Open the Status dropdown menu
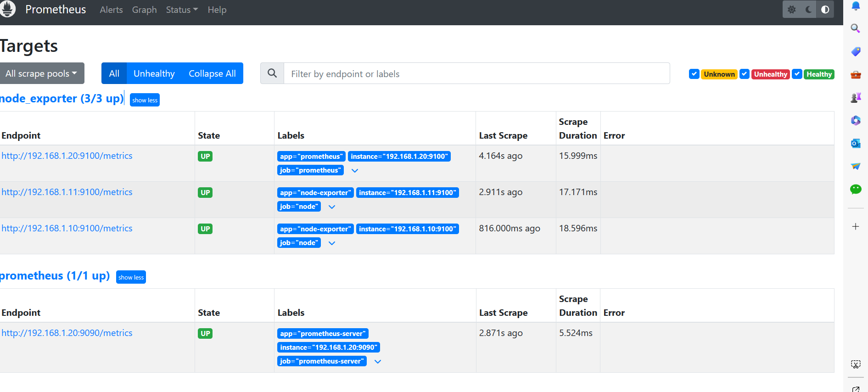This screenshot has width=868, height=392. pyautogui.click(x=182, y=10)
